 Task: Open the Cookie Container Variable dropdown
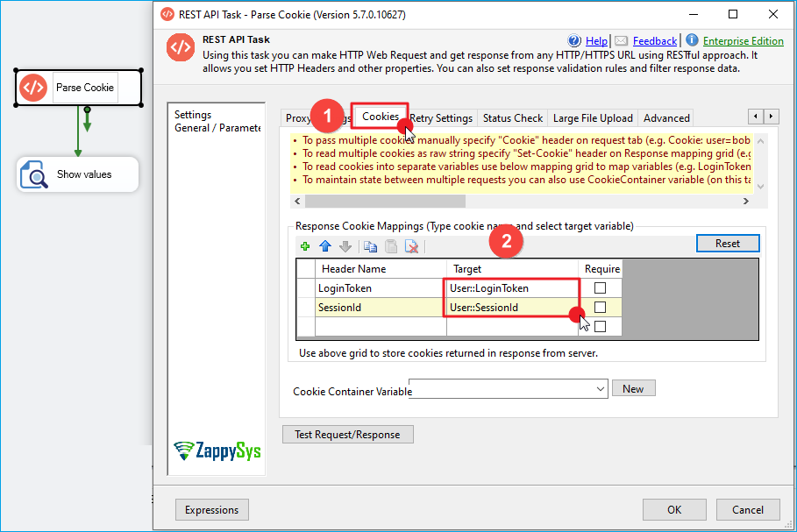pos(600,388)
